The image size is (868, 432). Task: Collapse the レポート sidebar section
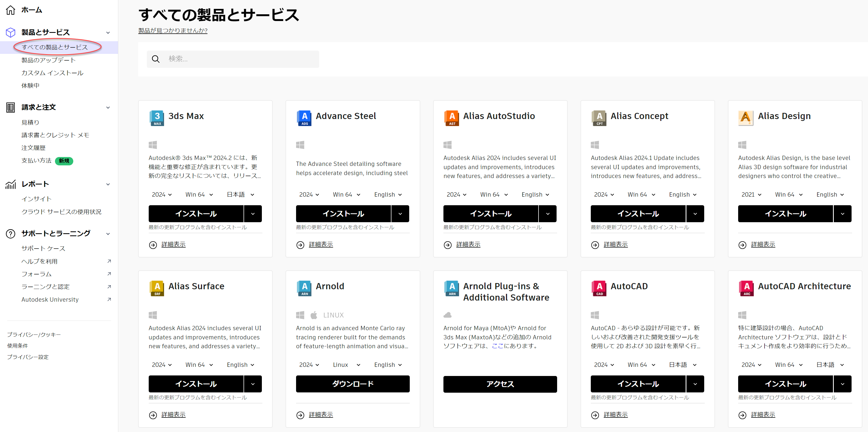108,184
